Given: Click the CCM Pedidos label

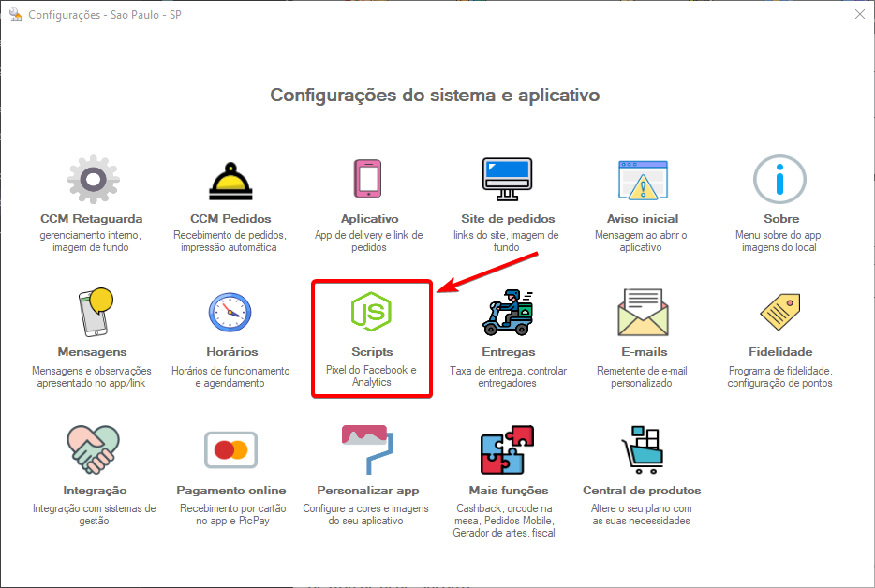Looking at the screenshot, I should tap(230, 219).
